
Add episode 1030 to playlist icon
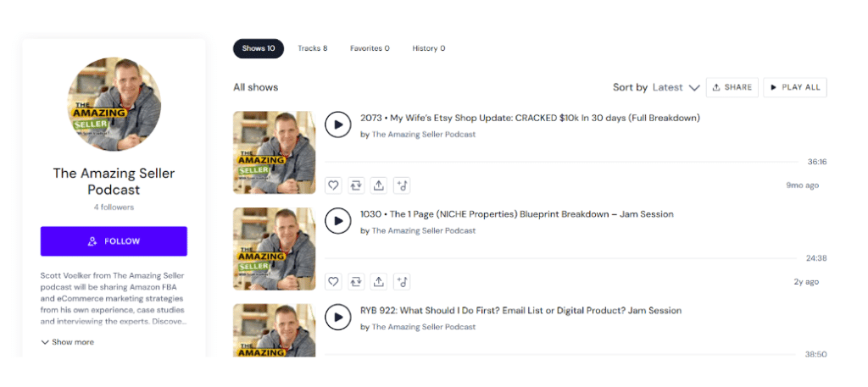[402, 282]
